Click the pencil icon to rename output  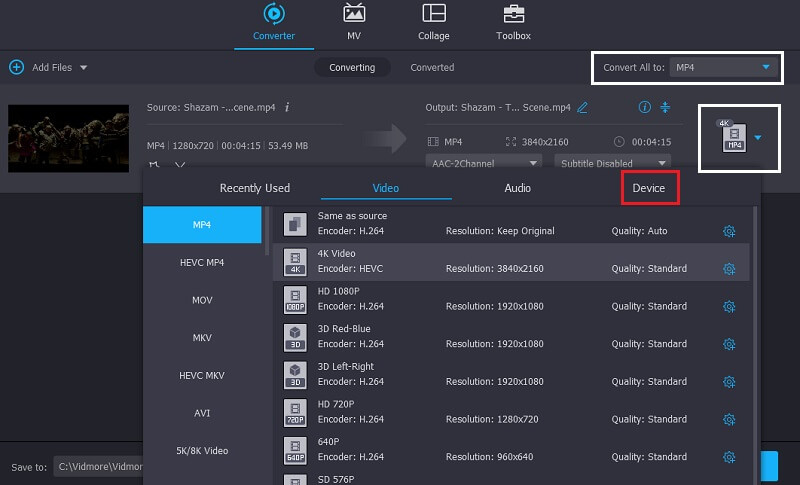(583, 107)
